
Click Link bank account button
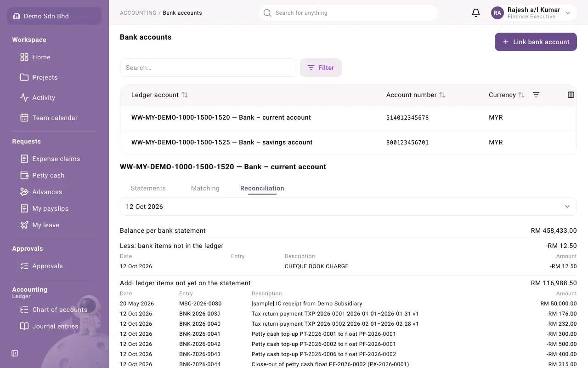pyautogui.click(x=536, y=42)
